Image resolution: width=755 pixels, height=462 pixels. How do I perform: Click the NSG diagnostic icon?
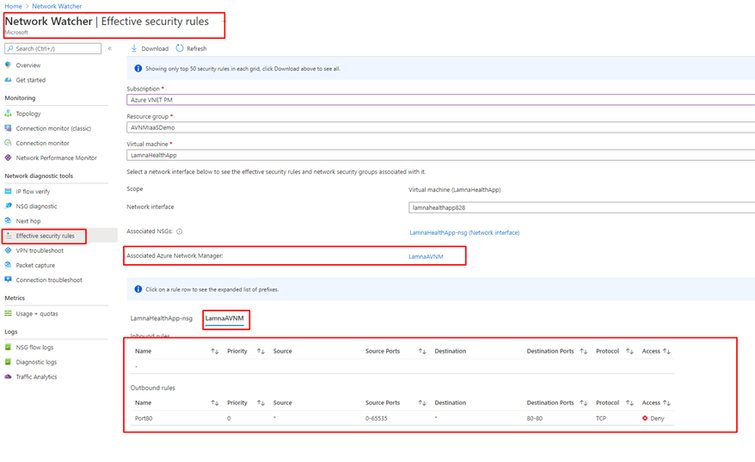click(8, 206)
